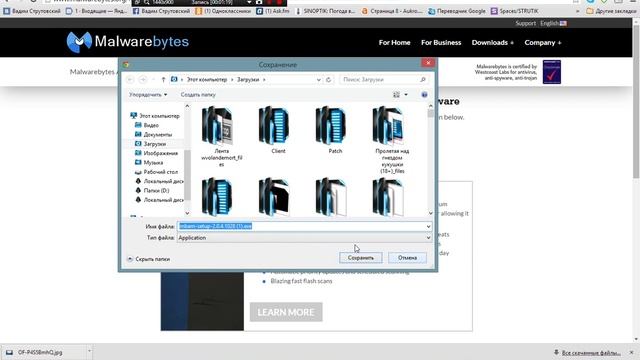Viewport: 640px width, 360px height.
Task: Select 'Видео' in the navigation tree
Action: click(x=147, y=125)
